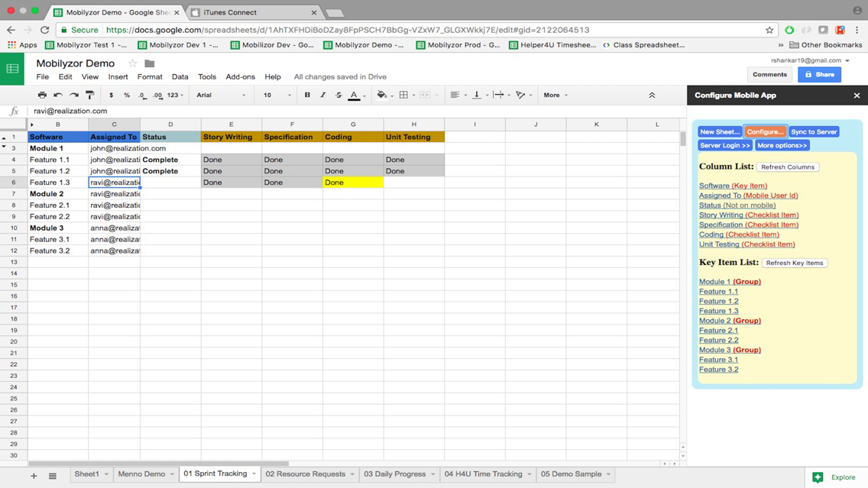Click the redo arrow icon
Viewport: 868px width, 488px height.
click(x=73, y=95)
